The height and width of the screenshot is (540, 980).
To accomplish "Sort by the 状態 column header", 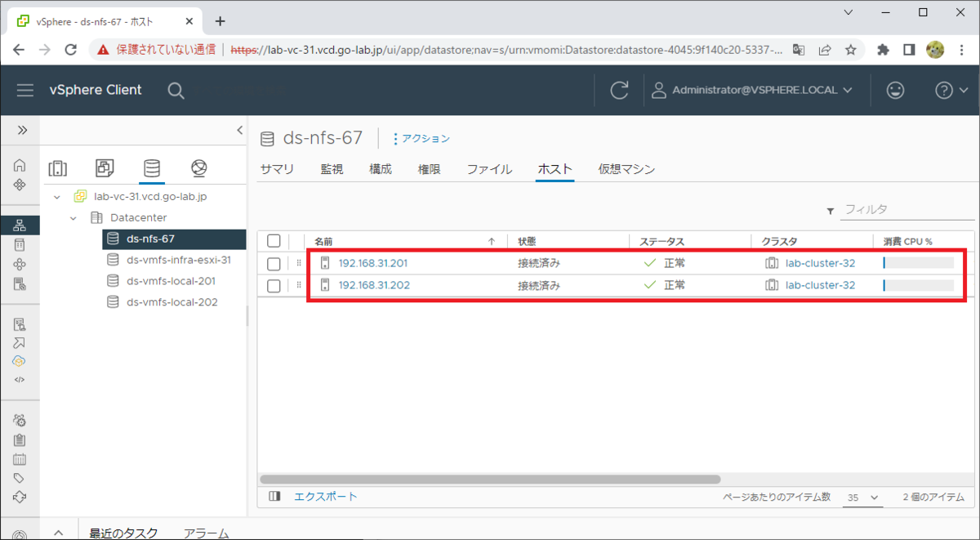I will tap(525, 242).
